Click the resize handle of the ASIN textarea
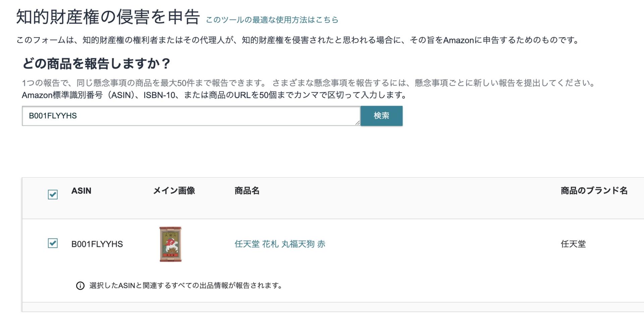 357,123
